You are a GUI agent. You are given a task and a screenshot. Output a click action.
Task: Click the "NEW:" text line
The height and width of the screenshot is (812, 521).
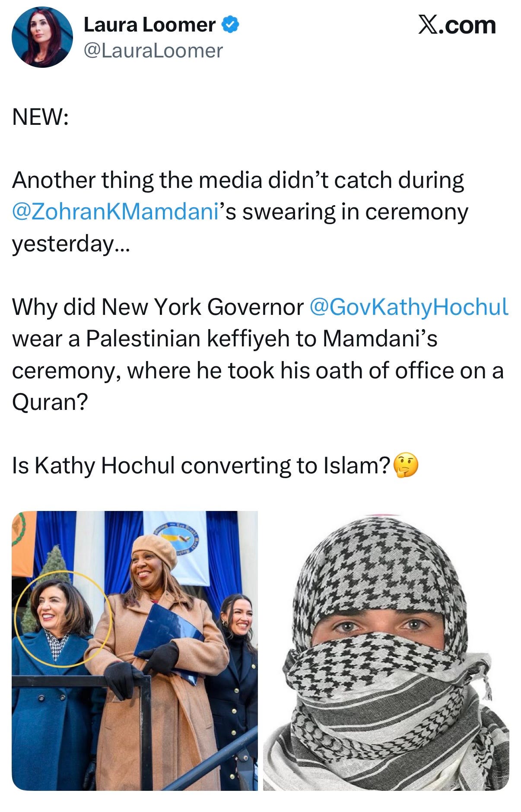[40, 117]
